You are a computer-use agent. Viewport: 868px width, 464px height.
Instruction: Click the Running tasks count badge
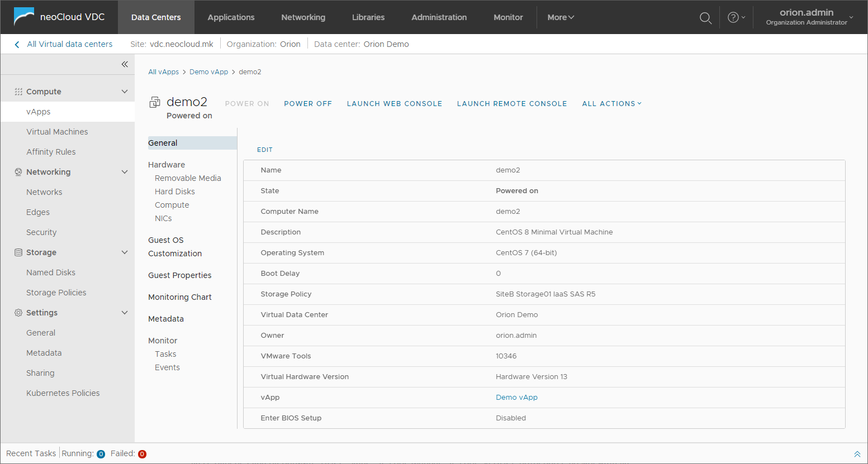(101, 454)
